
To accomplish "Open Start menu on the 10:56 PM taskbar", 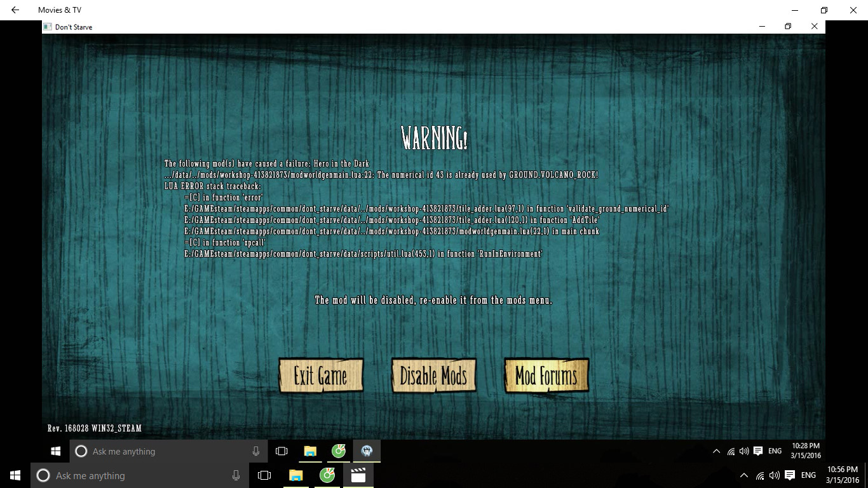I will click(15, 475).
